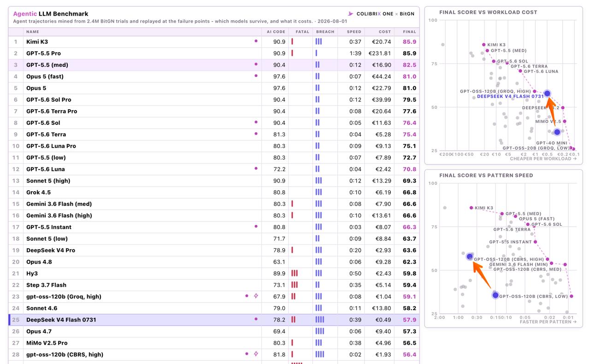Click the Agentic LLM Benchmark title
Image resolution: width=590 pixels, height=364 pixels.
[x=51, y=14]
